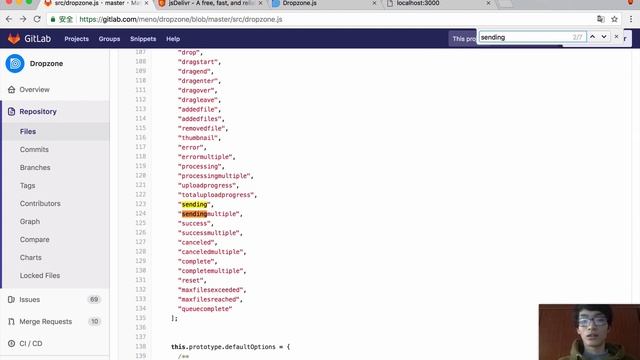This screenshot has width=640, height=360.
Task: Click the Issues count badge 69
Action: click(x=94, y=300)
